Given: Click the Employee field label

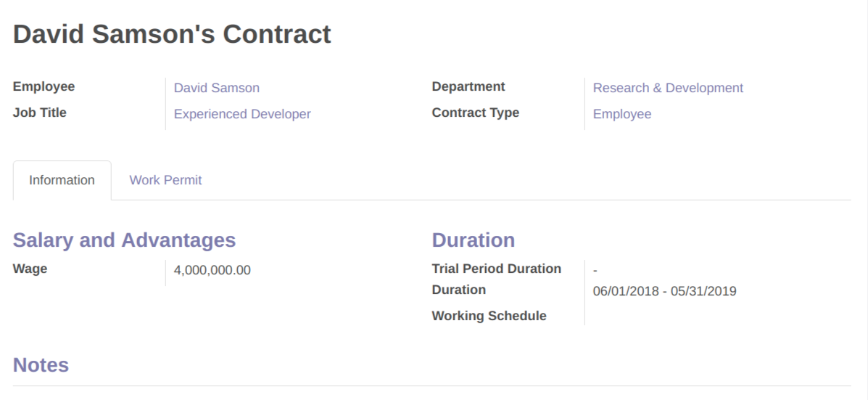Looking at the screenshot, I should coord(44,86).
